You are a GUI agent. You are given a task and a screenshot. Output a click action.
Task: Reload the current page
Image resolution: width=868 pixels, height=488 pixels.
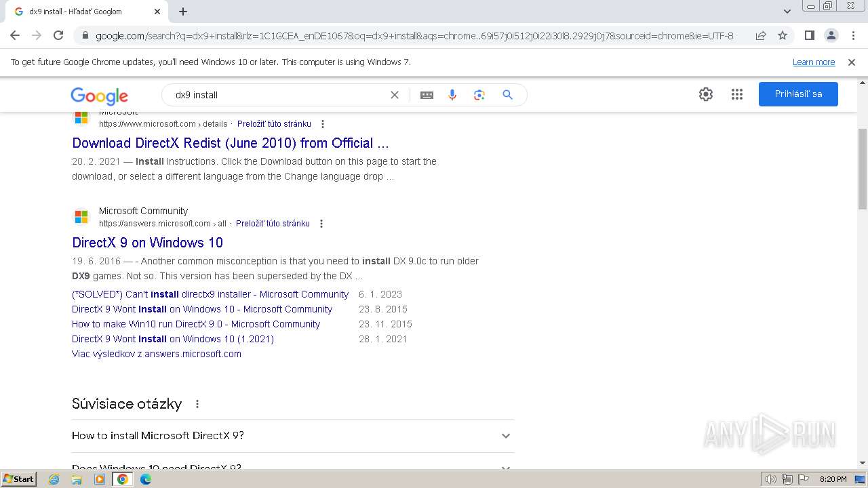click(x=58, y=35)
